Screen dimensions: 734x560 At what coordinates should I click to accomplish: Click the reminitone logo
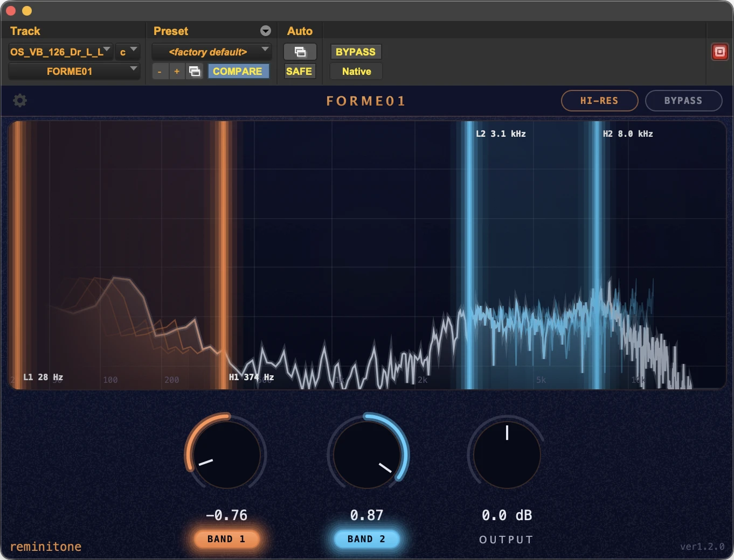pos(46,547)
